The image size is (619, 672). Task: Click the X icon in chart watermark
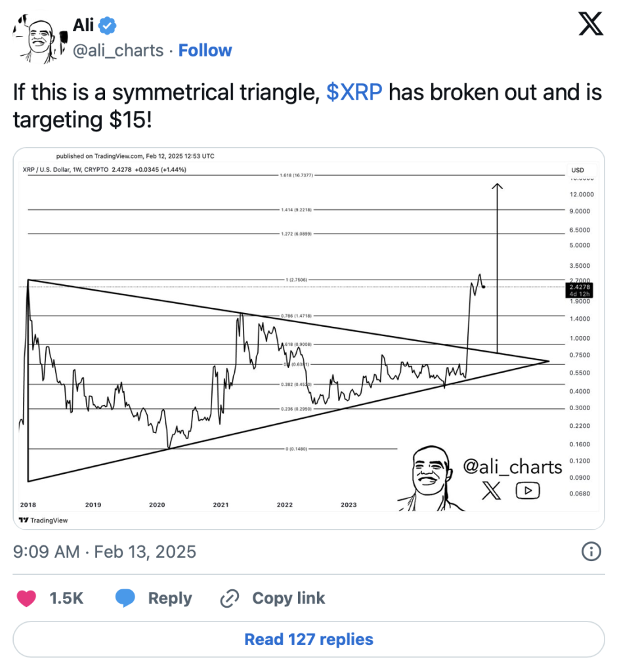click(490, 491)
